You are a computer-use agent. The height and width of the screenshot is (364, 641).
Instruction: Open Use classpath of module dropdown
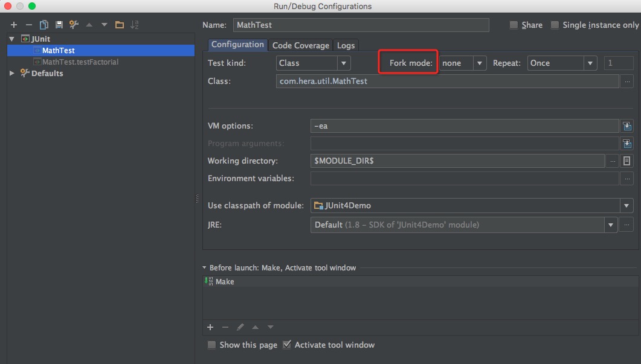coord(472,205)
